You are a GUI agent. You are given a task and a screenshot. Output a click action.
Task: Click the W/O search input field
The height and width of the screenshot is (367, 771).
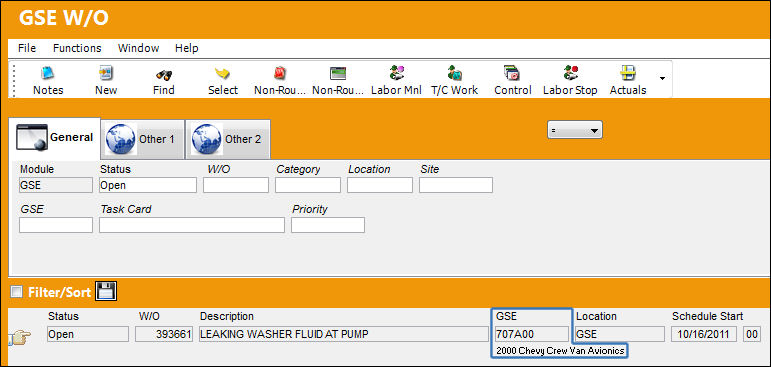(x=236, y=185)
